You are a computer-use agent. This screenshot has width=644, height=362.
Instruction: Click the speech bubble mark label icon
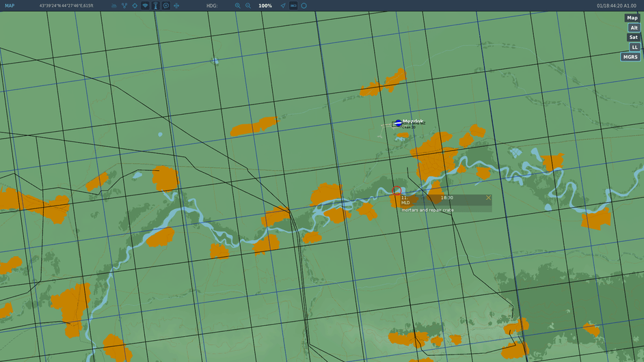[165, 5]
